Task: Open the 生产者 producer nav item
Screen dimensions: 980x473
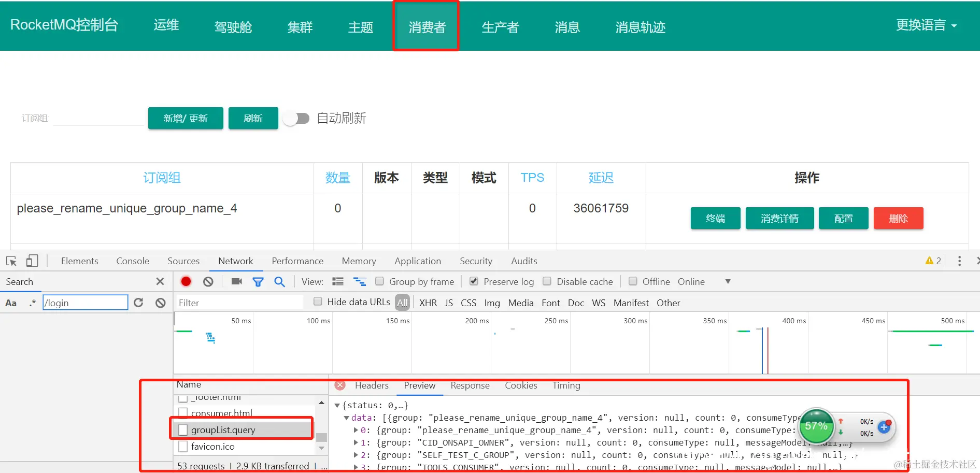Action: point(500,27)
